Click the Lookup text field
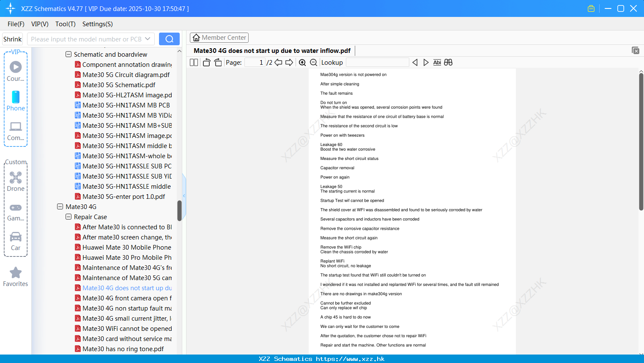This screenshot has width=644, height=363. (378, 63)
